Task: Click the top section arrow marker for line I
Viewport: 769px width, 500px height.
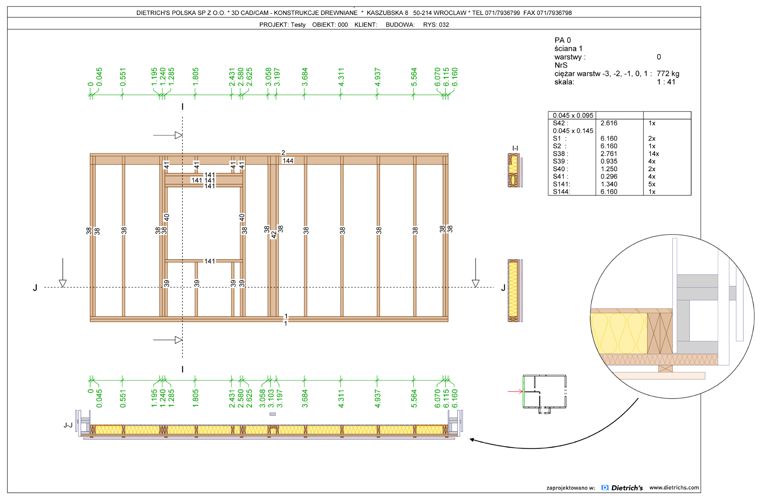Action: (176, 135)
